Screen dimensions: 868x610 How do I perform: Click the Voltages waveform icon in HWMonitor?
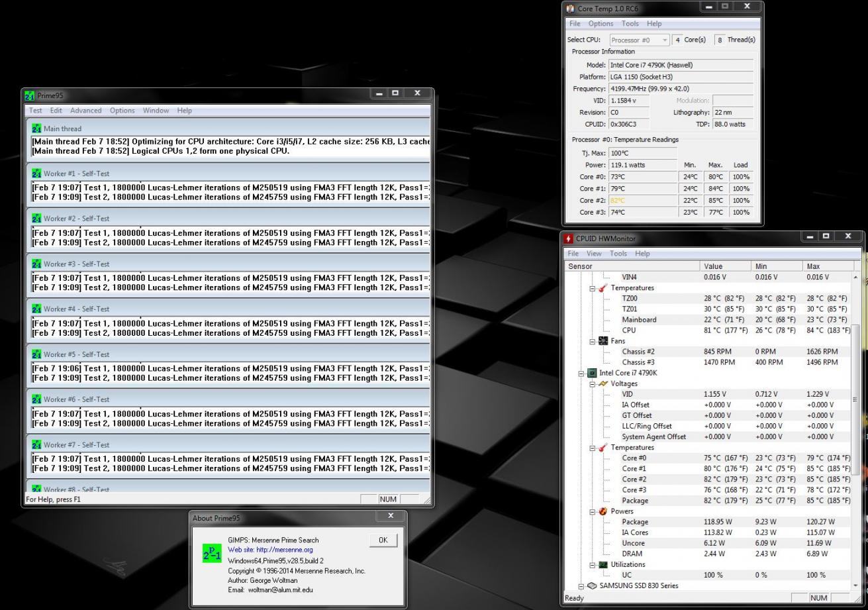(604, 383)
